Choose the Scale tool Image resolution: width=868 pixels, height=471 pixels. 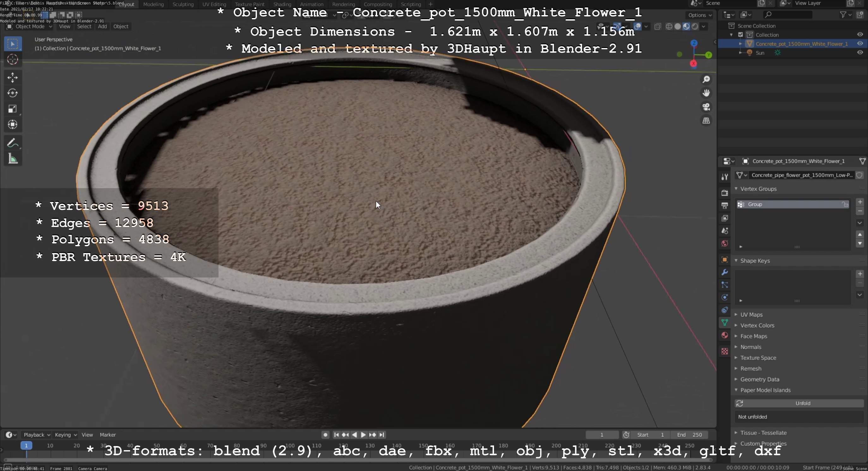[x=13, y=109]
